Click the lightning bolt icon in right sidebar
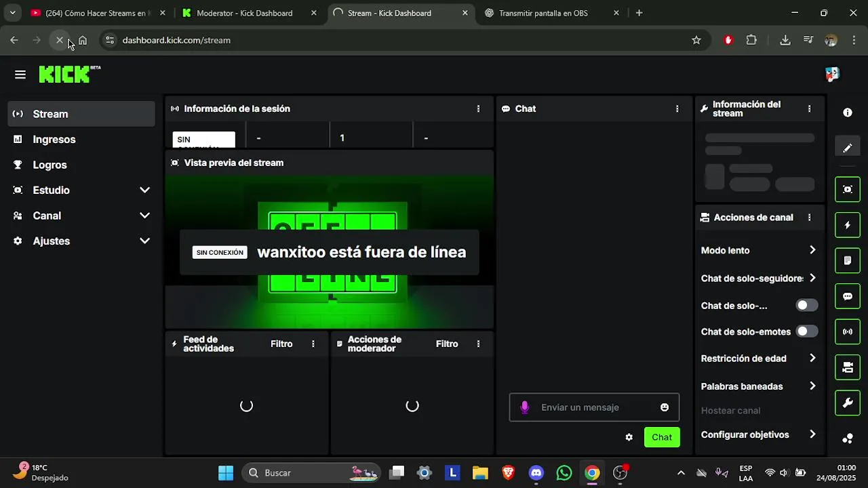Image resolution: width=868 pixels, height=488 pixels. (x=848, y=225)
